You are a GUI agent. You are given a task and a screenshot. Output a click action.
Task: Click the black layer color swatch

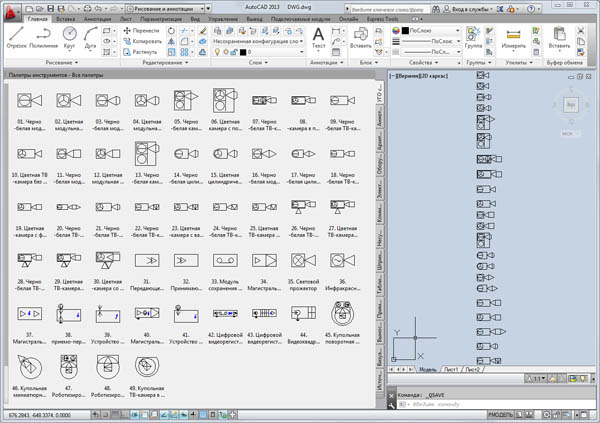tap(242, 52)
